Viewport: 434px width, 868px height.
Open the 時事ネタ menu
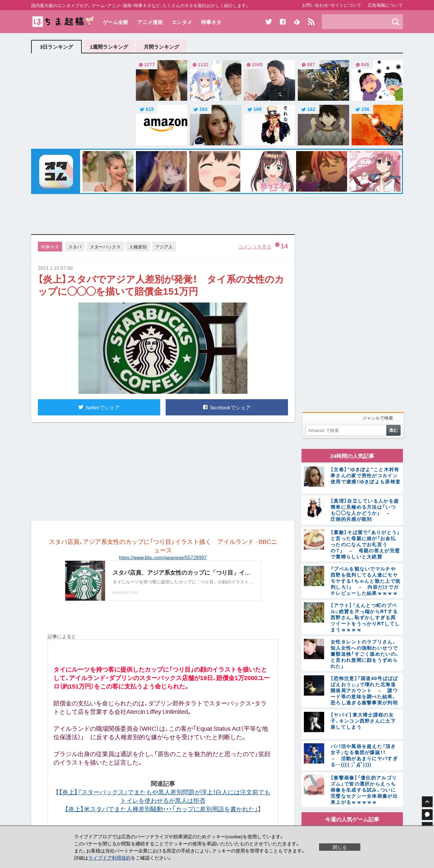pos(211,22)
